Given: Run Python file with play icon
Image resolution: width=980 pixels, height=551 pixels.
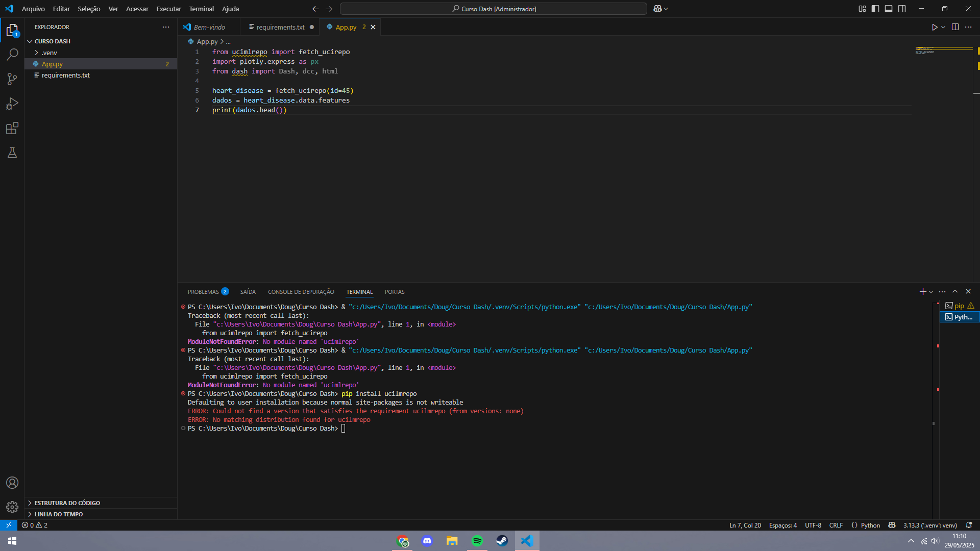Looking at the screenshot, I should (935, 27).
